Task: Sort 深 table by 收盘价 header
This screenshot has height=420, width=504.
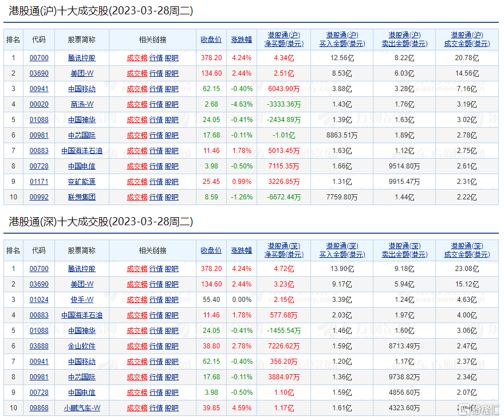Action: pyautogui.click(x=211, y=250)
